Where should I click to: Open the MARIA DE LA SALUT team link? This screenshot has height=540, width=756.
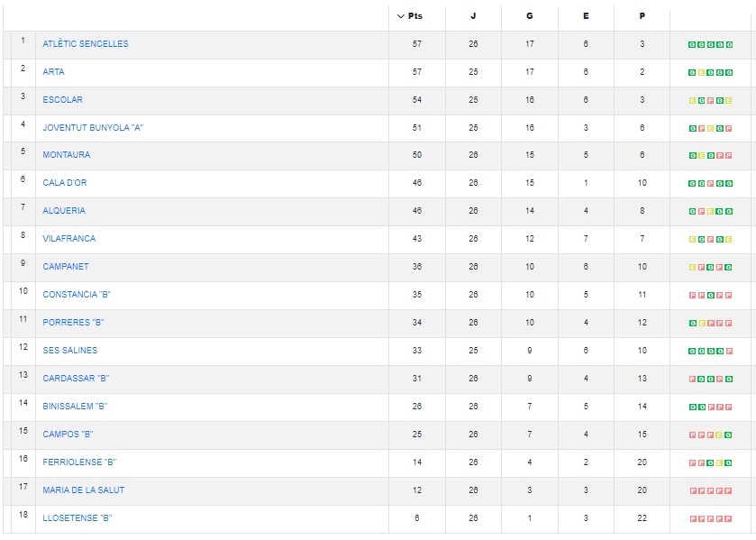pos(84,490)
